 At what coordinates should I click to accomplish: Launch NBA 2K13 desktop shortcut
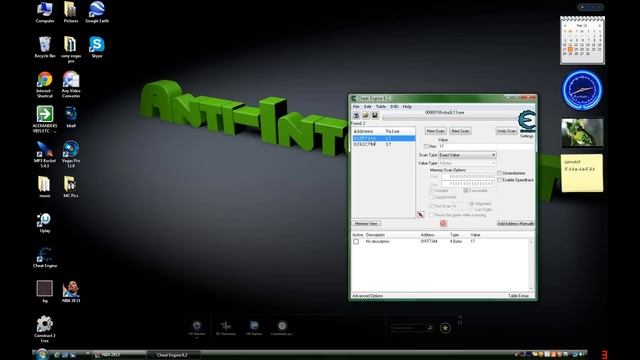(x=71, y=292)
